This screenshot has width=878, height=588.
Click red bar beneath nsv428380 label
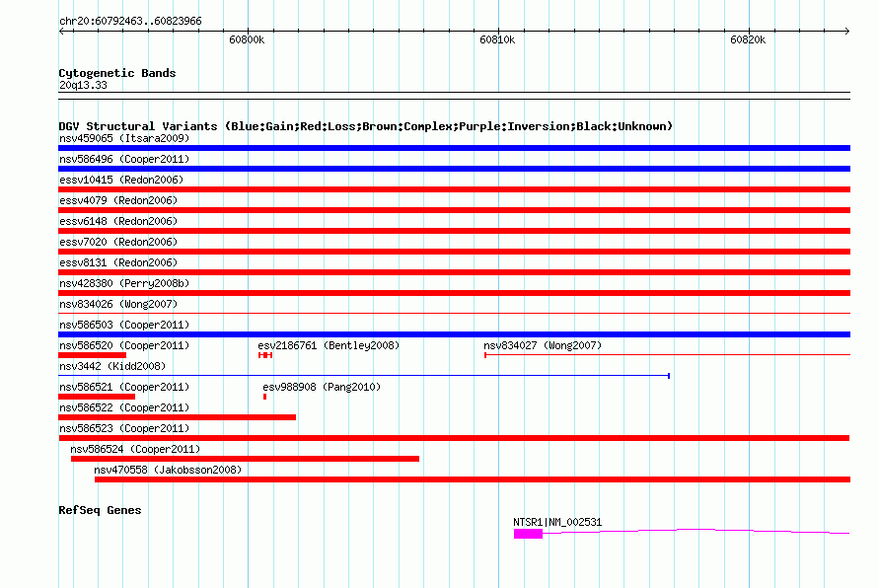click(454, 293)
